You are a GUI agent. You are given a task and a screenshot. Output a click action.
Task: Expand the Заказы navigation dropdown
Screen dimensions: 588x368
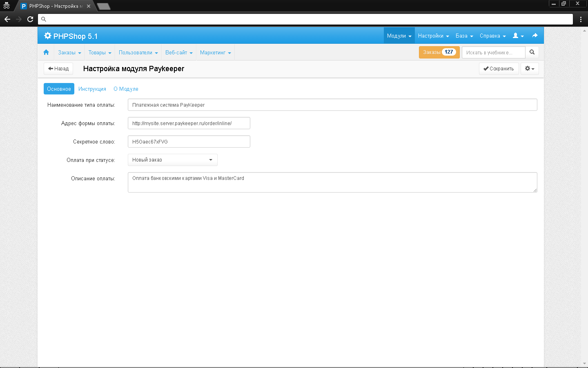point(69,53)
